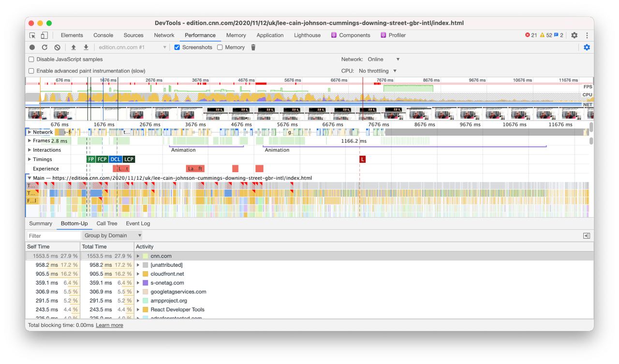Start recording with the record button

(x=32, y=47)
